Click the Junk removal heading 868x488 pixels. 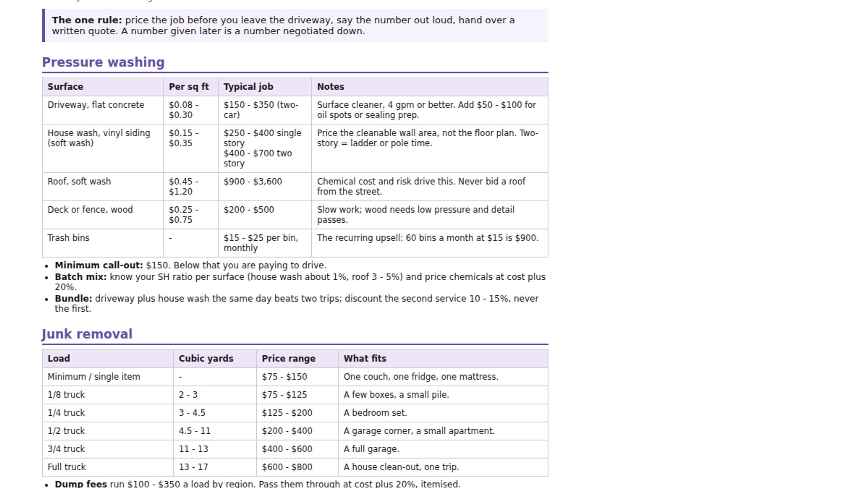coord(87,334)
